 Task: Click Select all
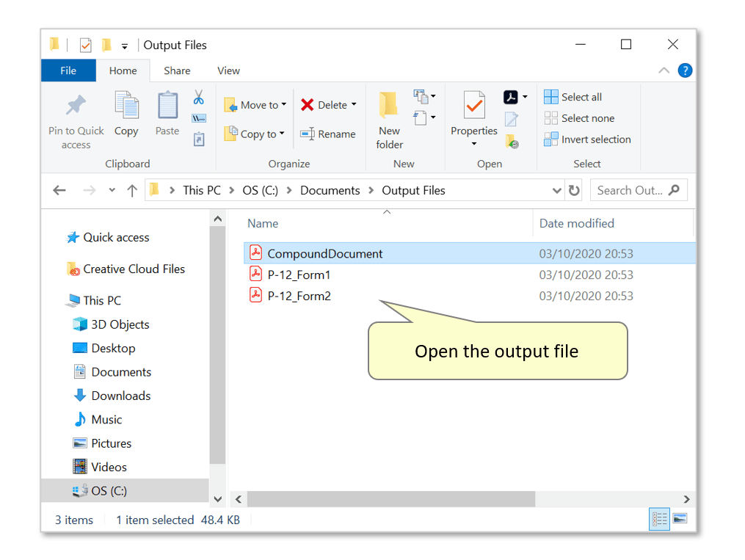(x=573, y=97)
